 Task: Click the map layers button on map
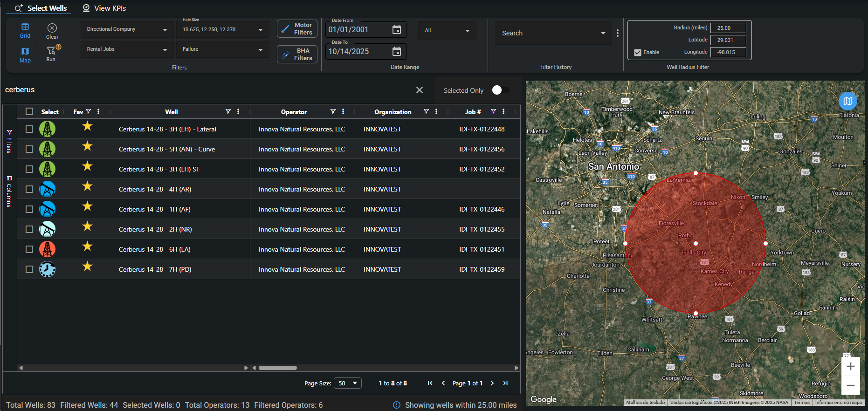click(x=847, y=101)
